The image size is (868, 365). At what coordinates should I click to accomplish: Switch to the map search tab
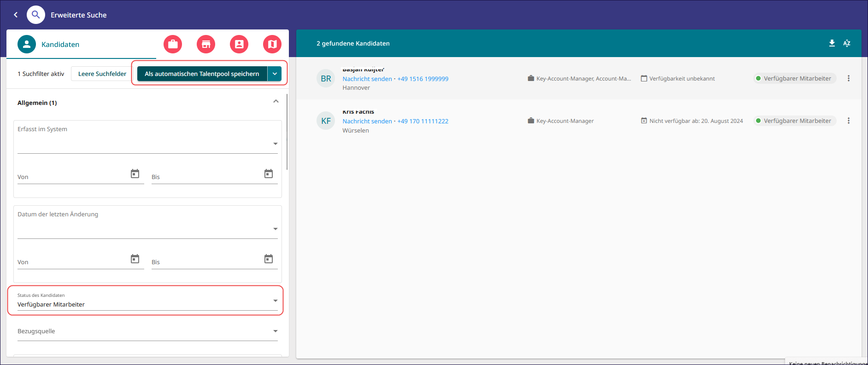pos(272,44)
